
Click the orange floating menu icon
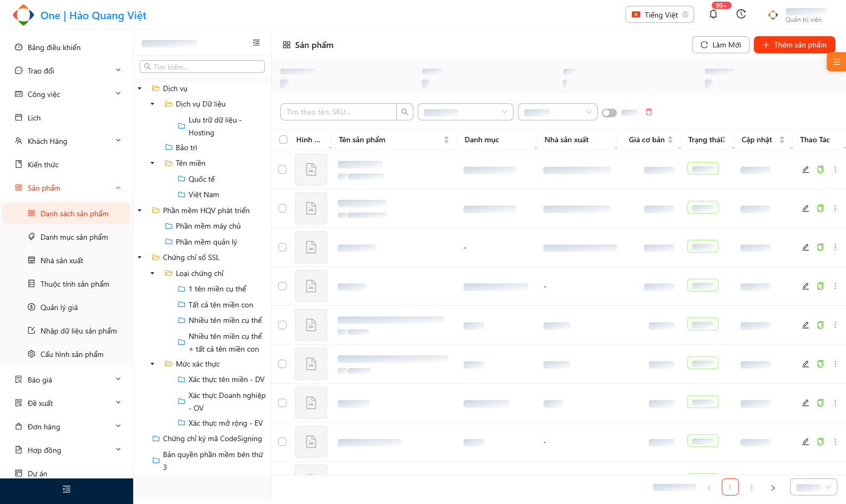click(x=836, y=62)
